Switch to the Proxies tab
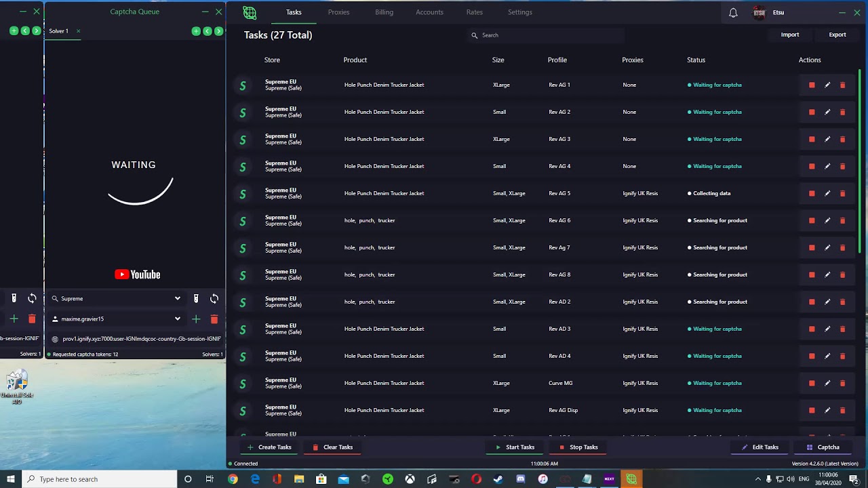868x488 pixels. [339, 12]
